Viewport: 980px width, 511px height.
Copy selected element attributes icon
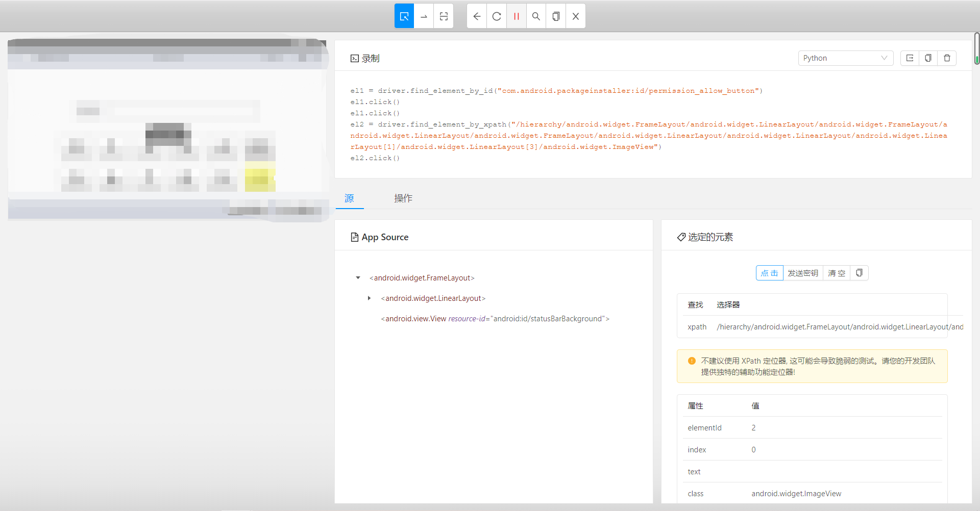[x=859, y=273]
